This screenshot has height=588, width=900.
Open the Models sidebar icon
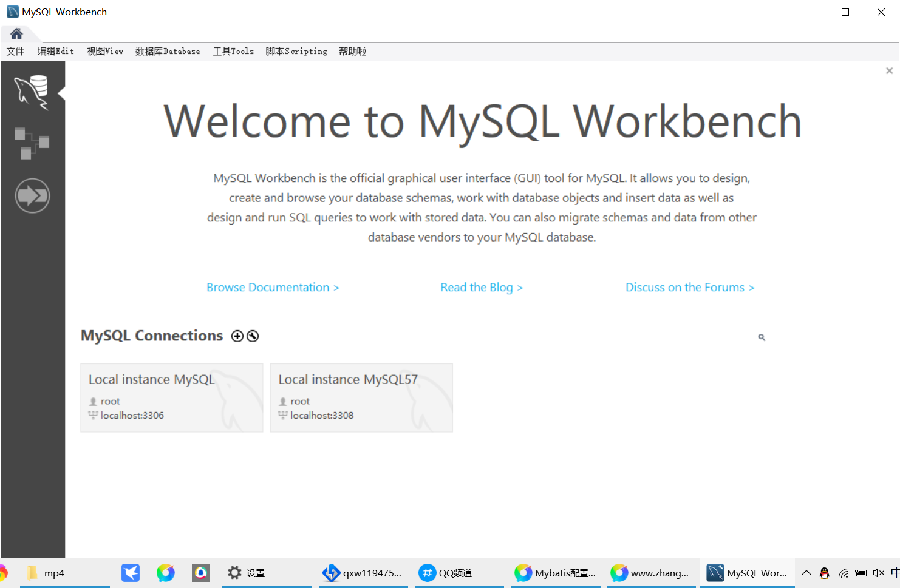[x=32, y=143]
